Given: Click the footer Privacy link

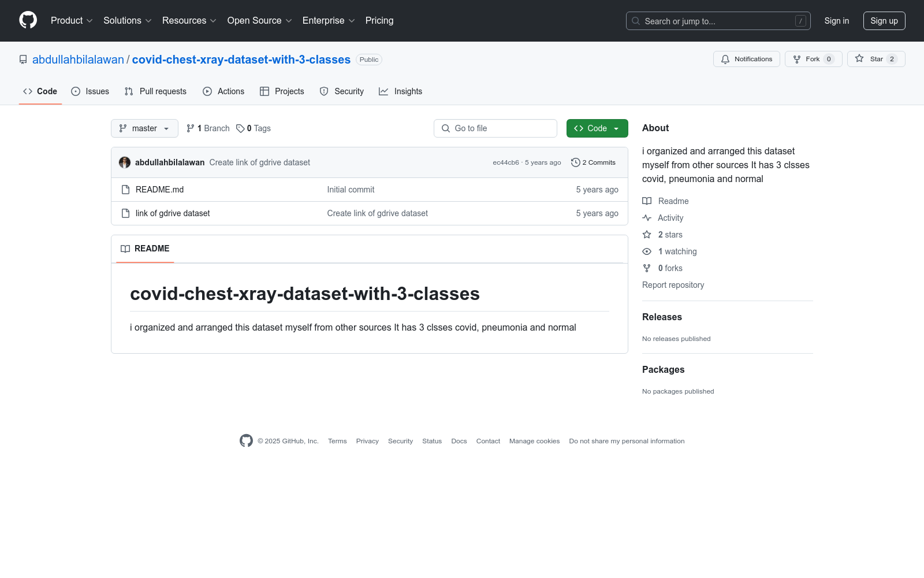Looking at the screenshot, I should click(x=367, y=441).
